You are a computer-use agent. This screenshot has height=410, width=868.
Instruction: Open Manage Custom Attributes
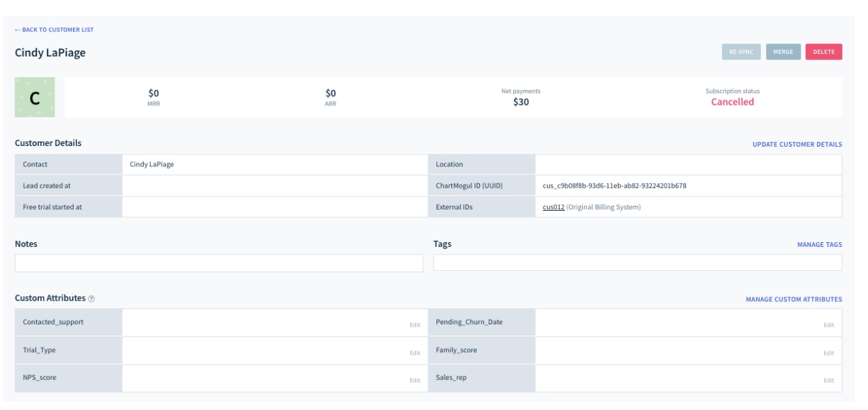click(x=794, y=299)
